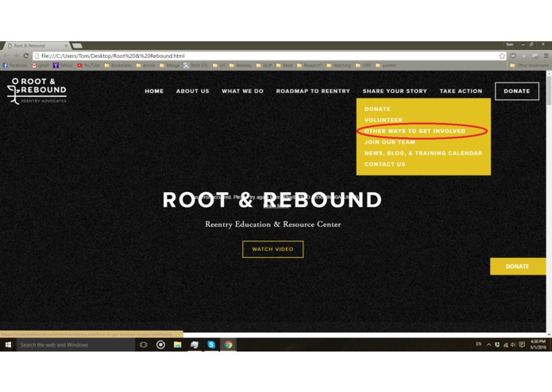Bookmark this page with the star icon
Screen dimensions: 552x392
click(x=502, y=56)
